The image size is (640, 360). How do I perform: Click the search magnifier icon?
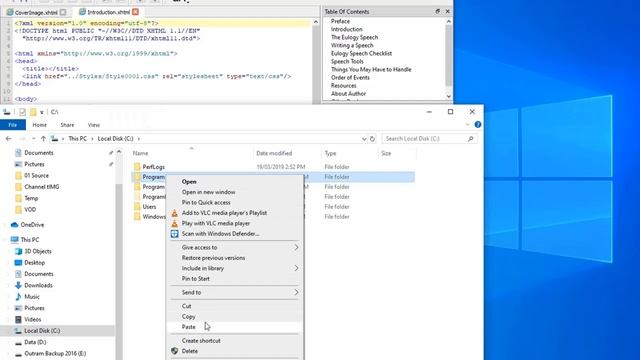point(471,139)
